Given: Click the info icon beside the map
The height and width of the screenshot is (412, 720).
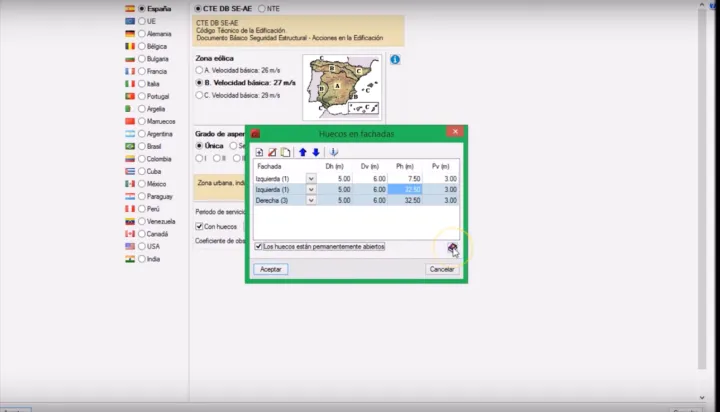Looking at the screenshot, I should [395, 60].
